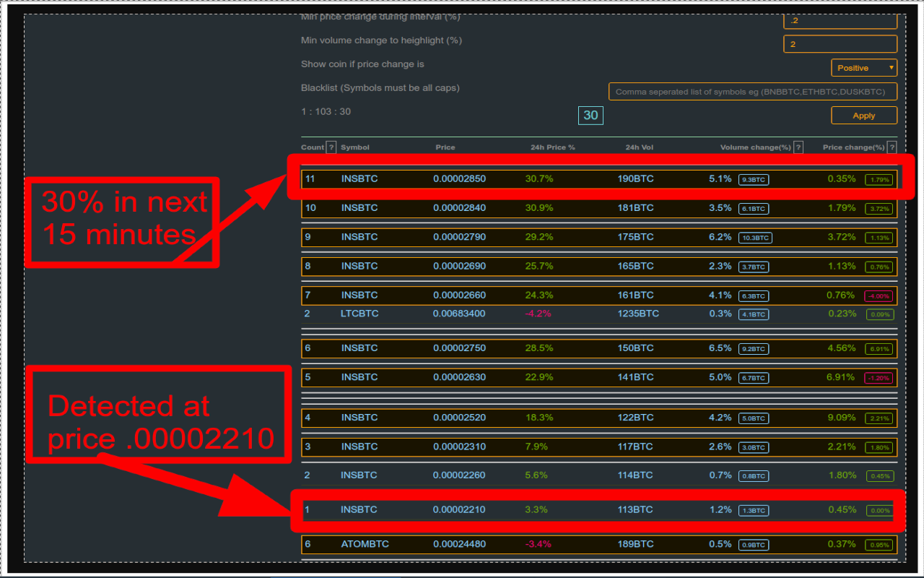Click the price 0.00002690
Screen dimensions: 924x578
(460, 266)
